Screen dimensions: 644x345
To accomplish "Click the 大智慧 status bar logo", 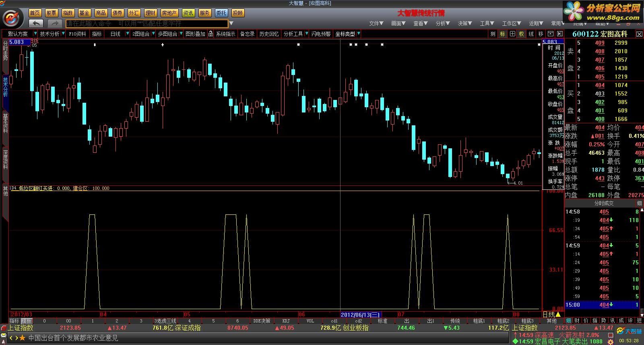I will [x=630, y=331].
